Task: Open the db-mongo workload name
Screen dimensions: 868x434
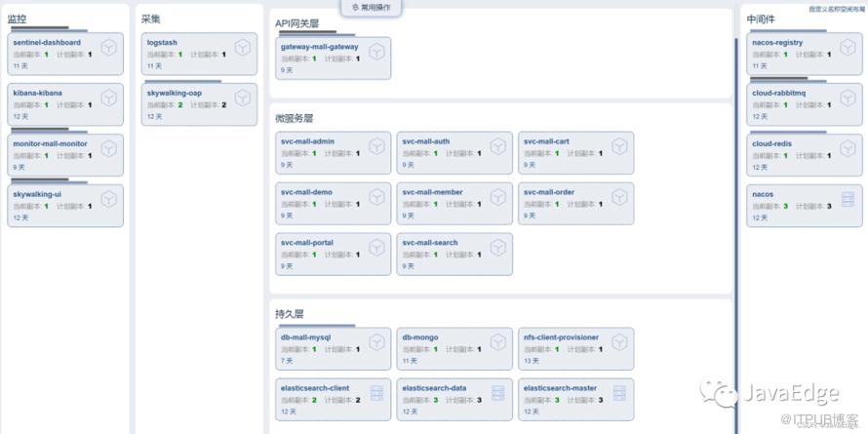Action: 420,337
